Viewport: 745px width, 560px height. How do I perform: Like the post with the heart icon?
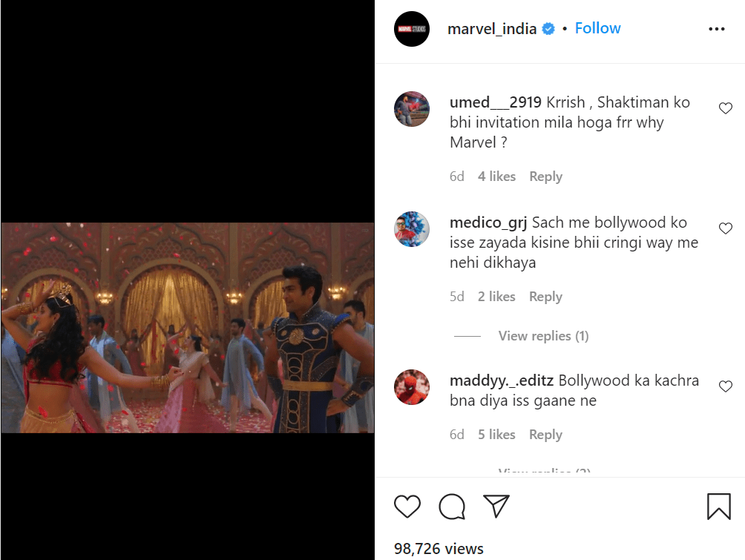pyautogui.click(x=407, y=507)
